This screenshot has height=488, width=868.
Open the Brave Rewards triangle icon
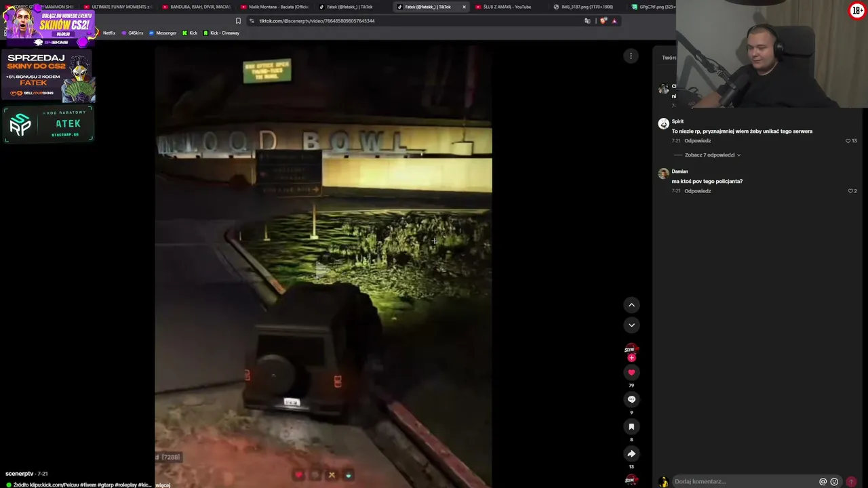[x=614, y=21]
